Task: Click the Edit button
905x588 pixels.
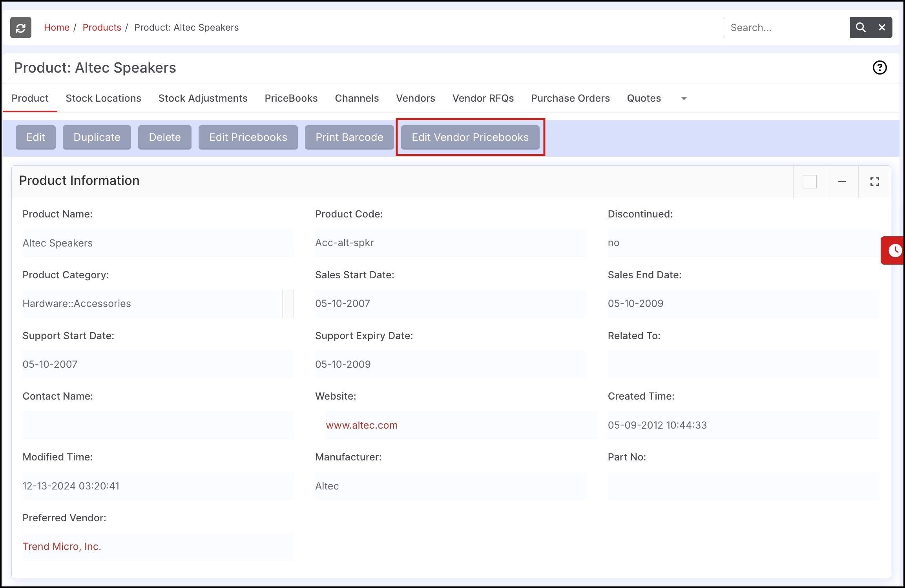Action: [36, 137]
